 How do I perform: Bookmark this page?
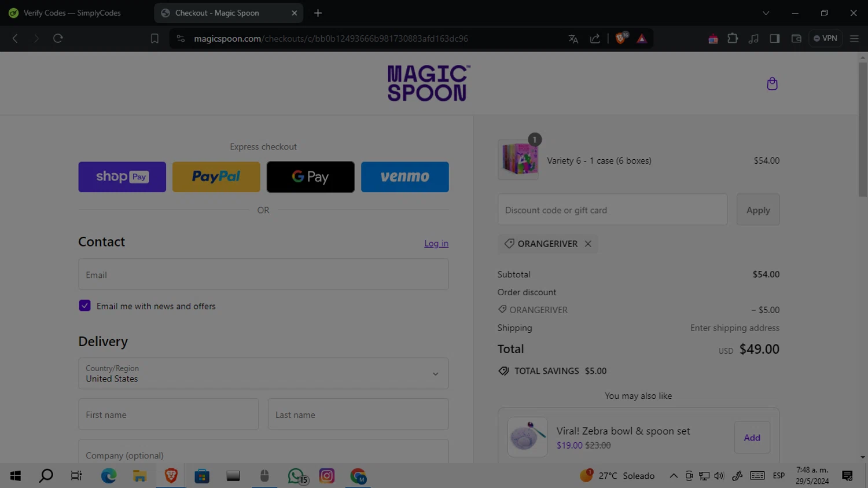pyautogui.click(x=155, y=38)
